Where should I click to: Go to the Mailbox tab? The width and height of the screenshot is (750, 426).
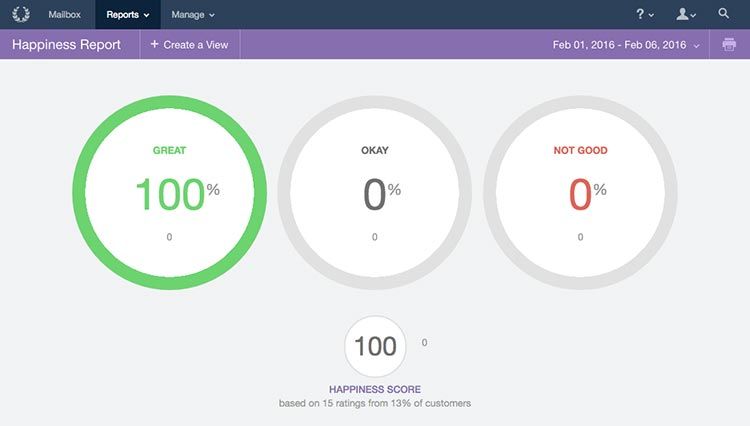pos(64,14)
